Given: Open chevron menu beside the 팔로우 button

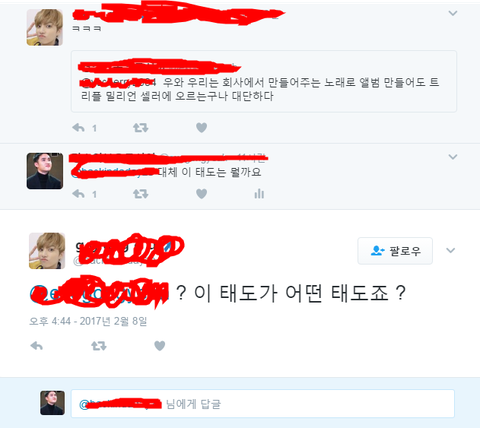Looking at the screenshot, I should click(451, 250).
